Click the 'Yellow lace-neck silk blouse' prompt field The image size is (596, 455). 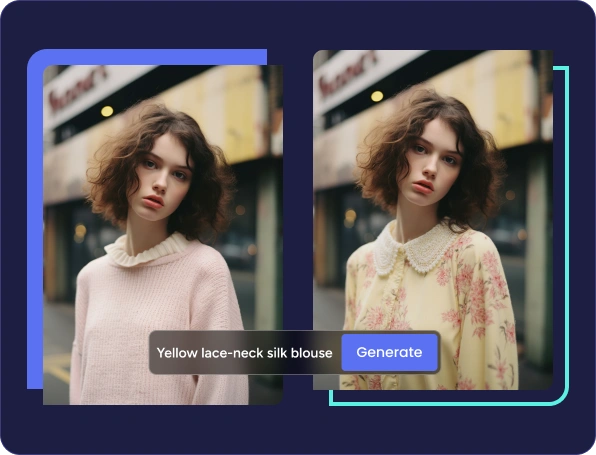[245, 353]
